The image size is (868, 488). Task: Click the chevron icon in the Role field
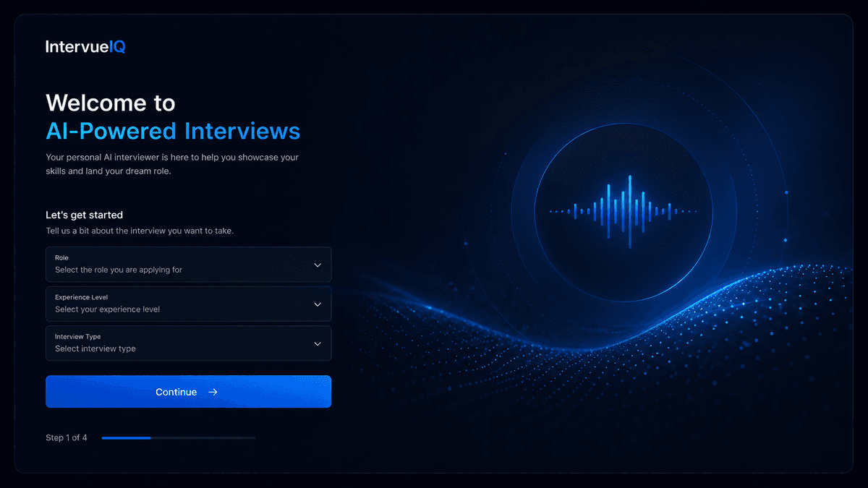[318, 265]
